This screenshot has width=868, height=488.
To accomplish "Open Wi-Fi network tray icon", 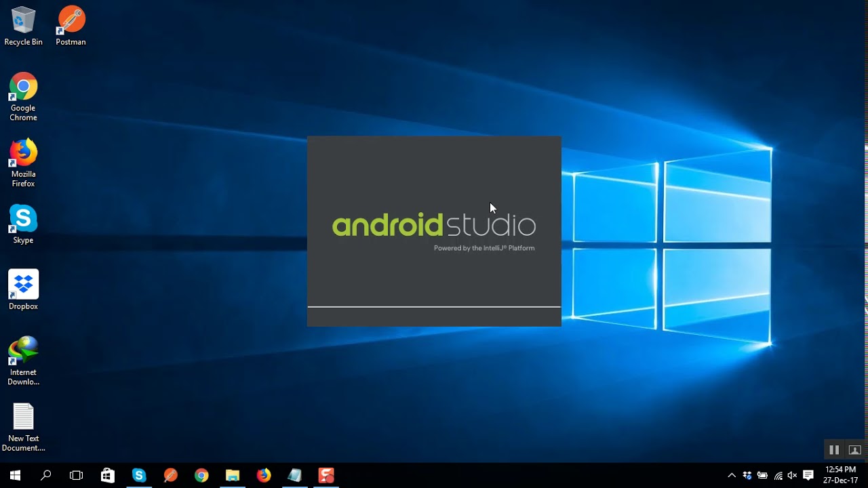I will pos(778,475).
